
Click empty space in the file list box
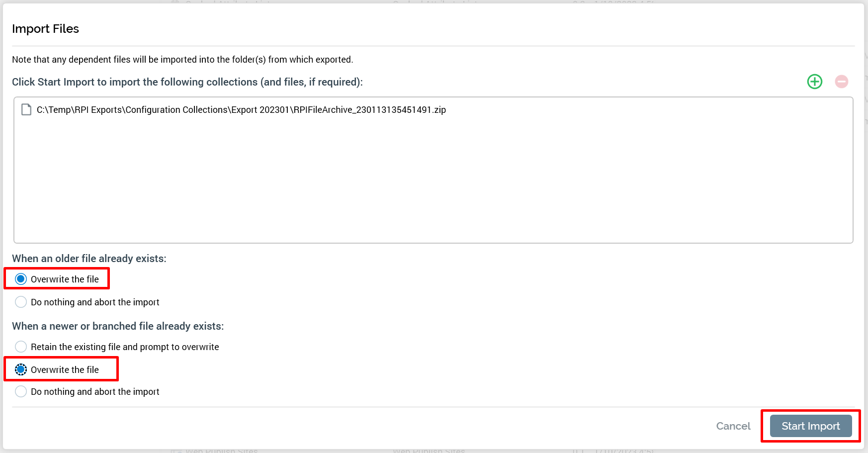433,189
